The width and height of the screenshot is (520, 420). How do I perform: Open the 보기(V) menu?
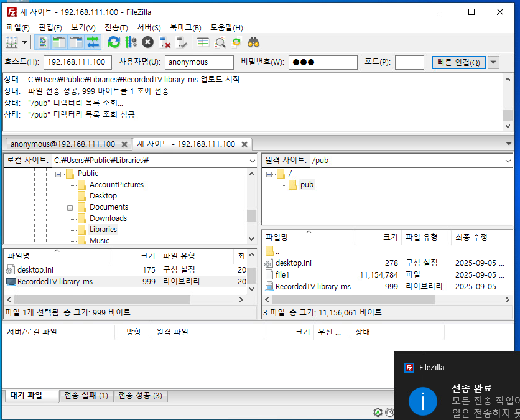pos(83,27)
